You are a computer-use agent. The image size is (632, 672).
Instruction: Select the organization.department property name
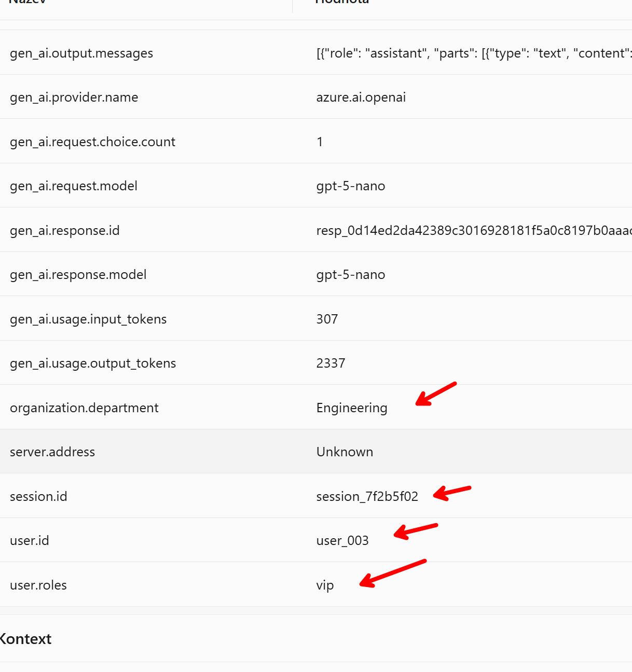[84, 408]
